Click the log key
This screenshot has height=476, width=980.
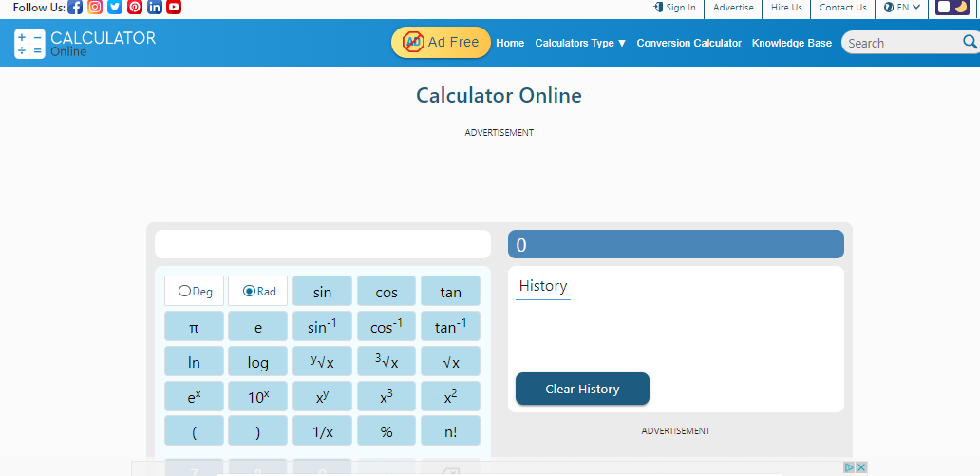(x=258, y=362)
